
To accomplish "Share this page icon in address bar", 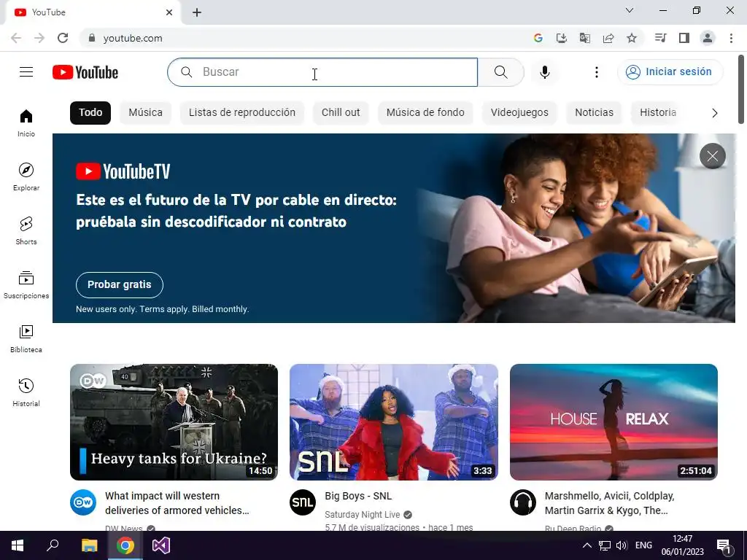I will (608, 38).
